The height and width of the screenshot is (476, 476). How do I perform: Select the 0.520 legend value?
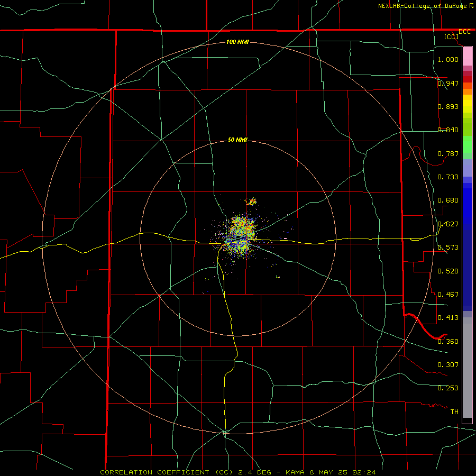[448, 271]
